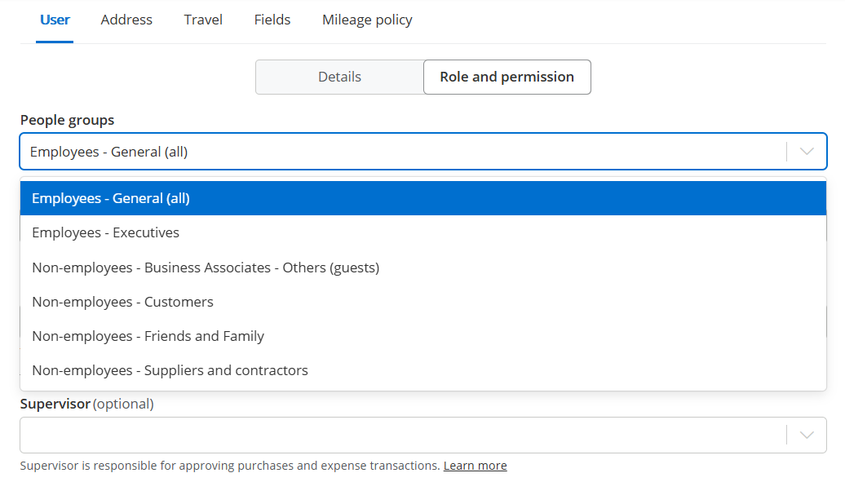Select Non-employees - Friends and Family
The image size is (845, 504).
point(148,336)
